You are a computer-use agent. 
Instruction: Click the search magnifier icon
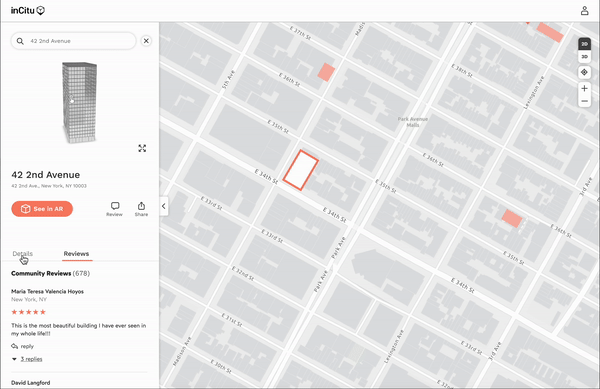pyautogui.click(x=20, y=41)
